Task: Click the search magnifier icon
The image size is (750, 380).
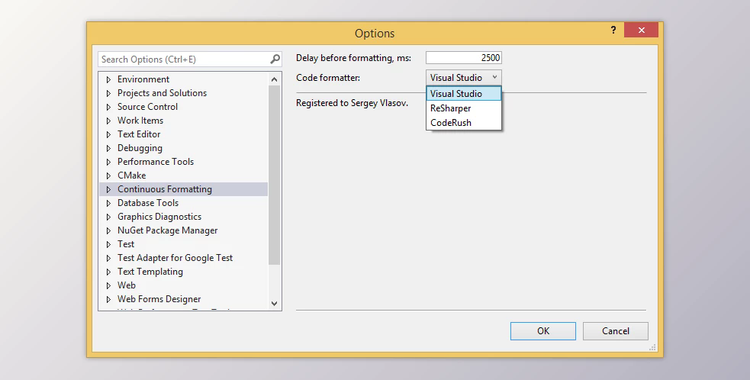Action: [275, 59]
